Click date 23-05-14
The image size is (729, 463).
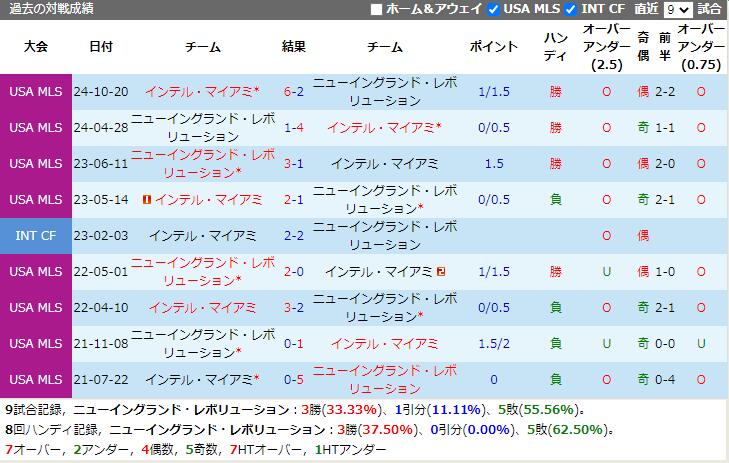tap(101, 200)
